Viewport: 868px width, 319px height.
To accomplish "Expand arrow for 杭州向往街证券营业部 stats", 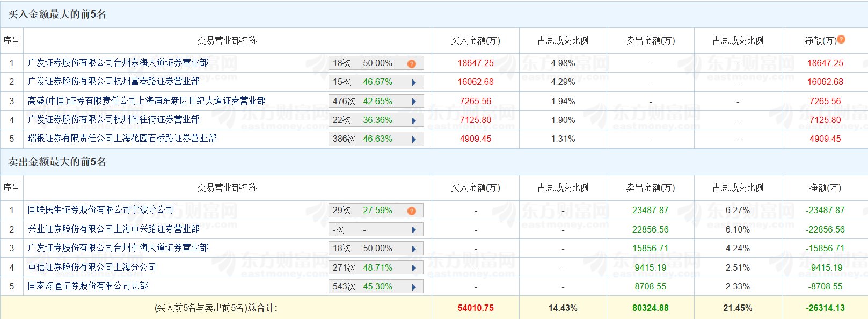I will [x=414, y=121].
